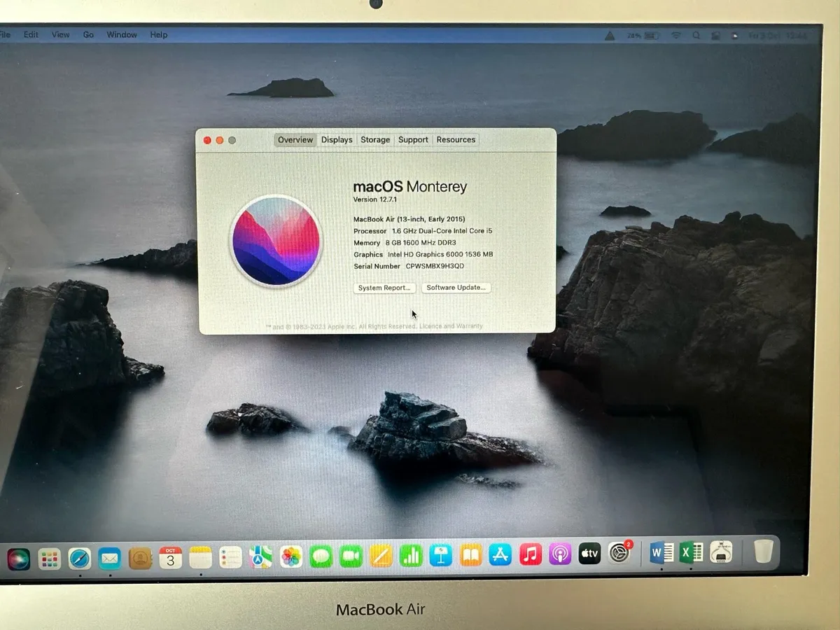Open the FaceTime app
Image resolution: width=840 pixels, height=630 pixels.
(351, 556)
